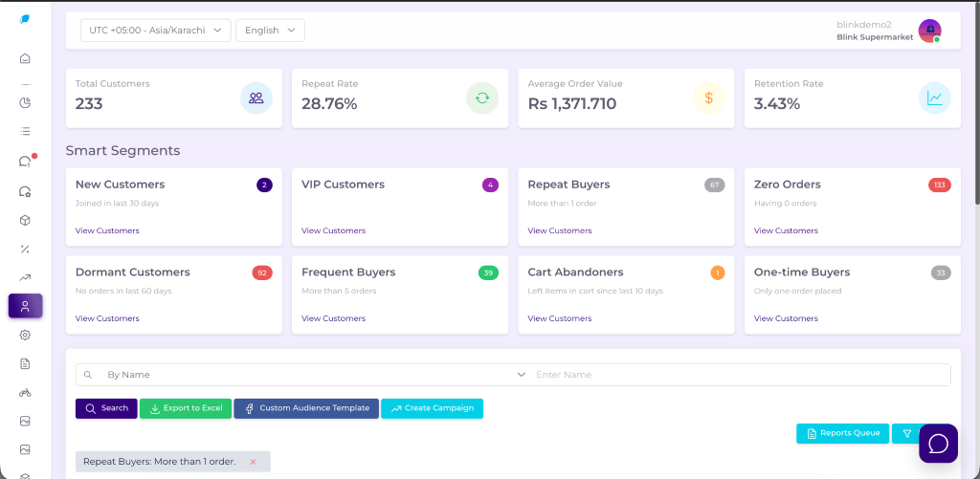Expand the By Name search filter dropdown
The width and height of the screenshot is (980, 479).
click(x=306, y=375)
